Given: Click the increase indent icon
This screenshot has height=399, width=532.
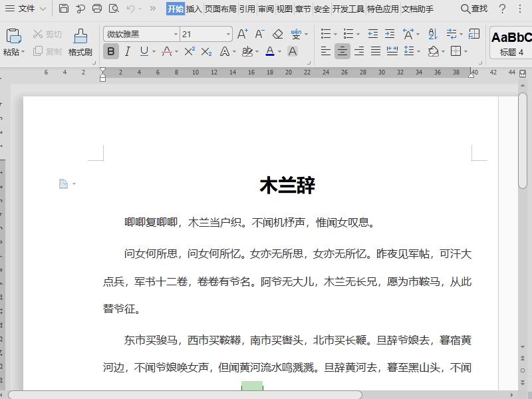Looking at the screenshot, I should point(389,33).
